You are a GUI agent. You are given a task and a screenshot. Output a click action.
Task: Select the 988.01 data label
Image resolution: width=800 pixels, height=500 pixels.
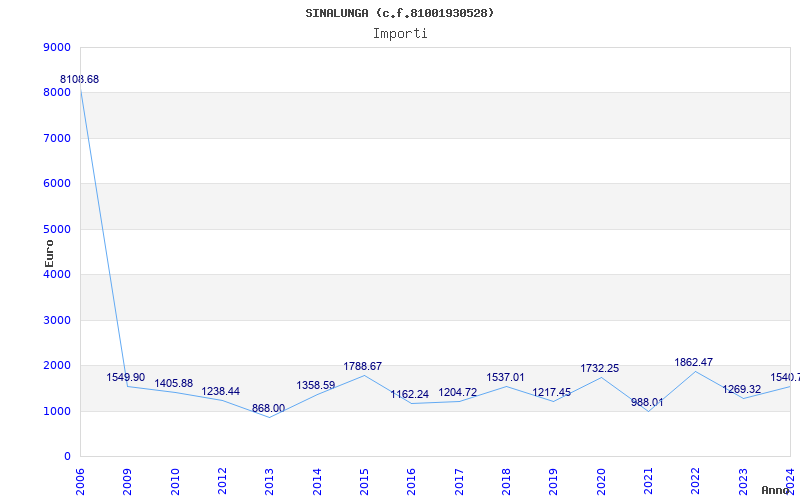tap(647, 403)
